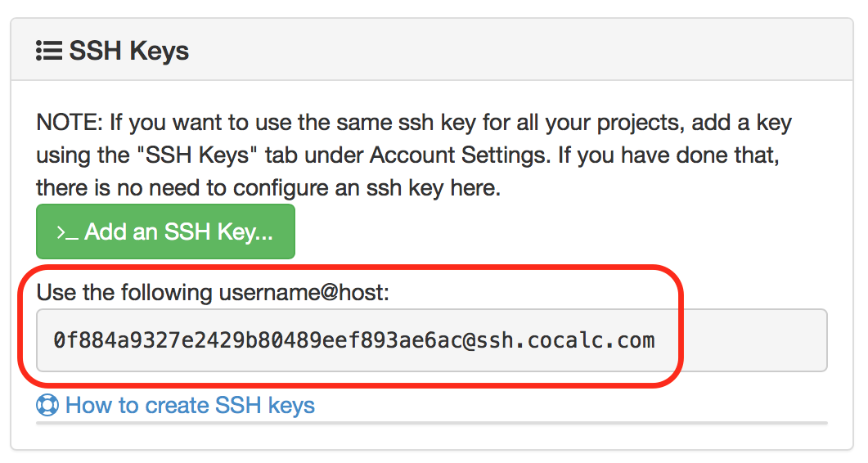Screen dimensions: 868x463
Task: Click the words "Add an SSH Key..." on button
Action: (178, 232)
